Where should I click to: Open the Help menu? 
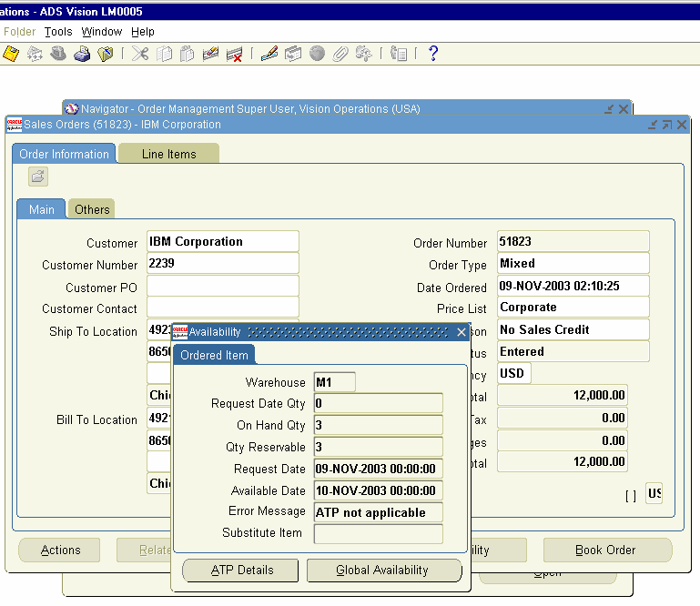(x=142, y=32)
